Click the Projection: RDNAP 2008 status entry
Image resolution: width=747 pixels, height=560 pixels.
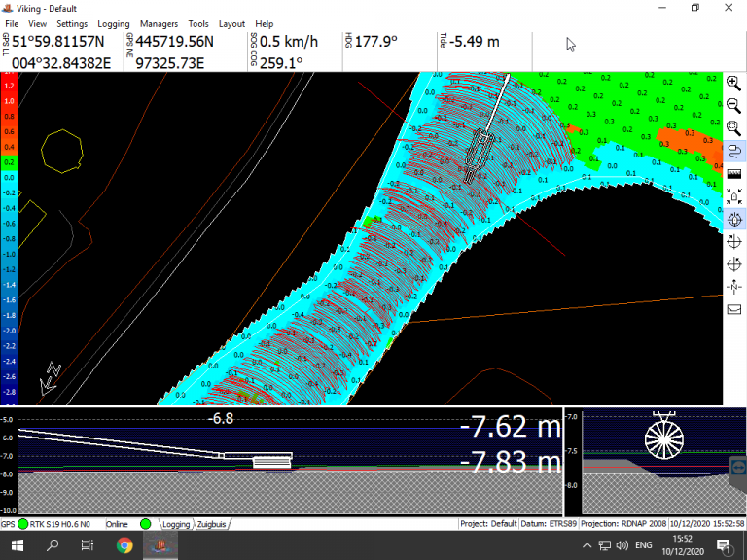coord(623,524)
